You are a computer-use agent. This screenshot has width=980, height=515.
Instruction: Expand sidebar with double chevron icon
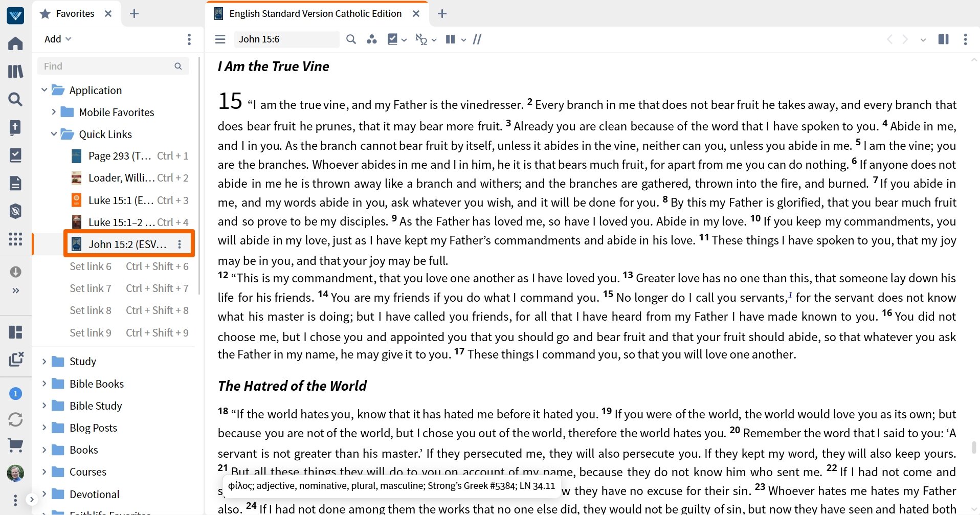point(15,290)
